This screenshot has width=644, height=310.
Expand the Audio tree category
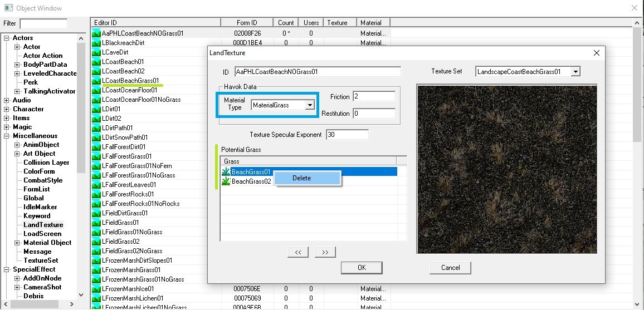pos(7,100)
